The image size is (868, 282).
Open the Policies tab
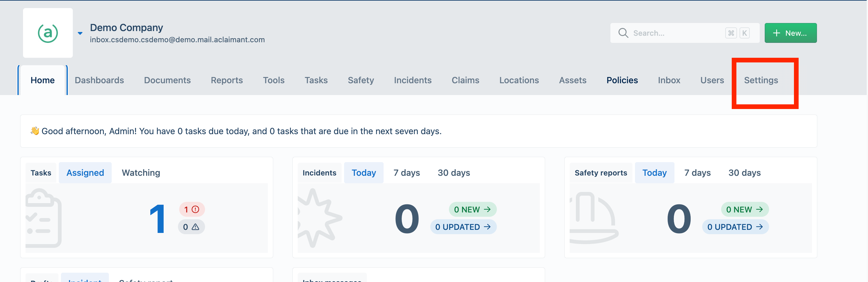coord(622,80)
